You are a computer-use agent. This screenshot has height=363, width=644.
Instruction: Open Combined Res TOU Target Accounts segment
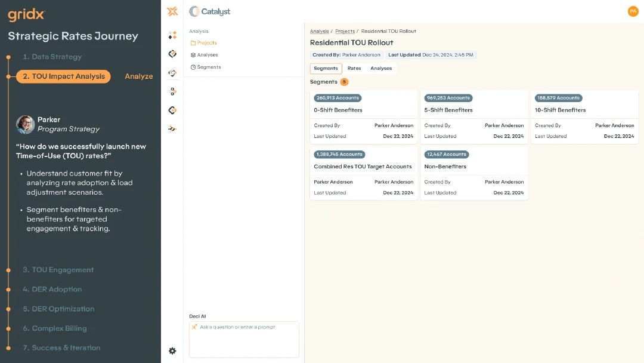pyautogui.click(x=364, y=174)
